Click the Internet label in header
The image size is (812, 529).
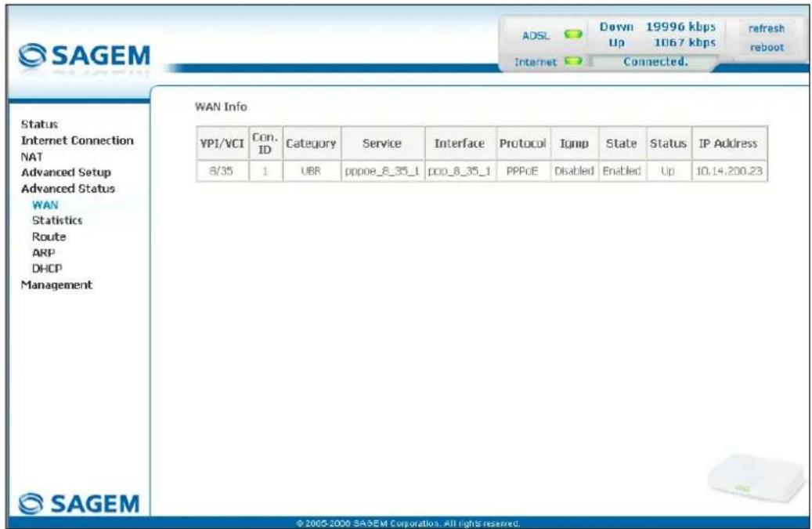tap(536, 62)
